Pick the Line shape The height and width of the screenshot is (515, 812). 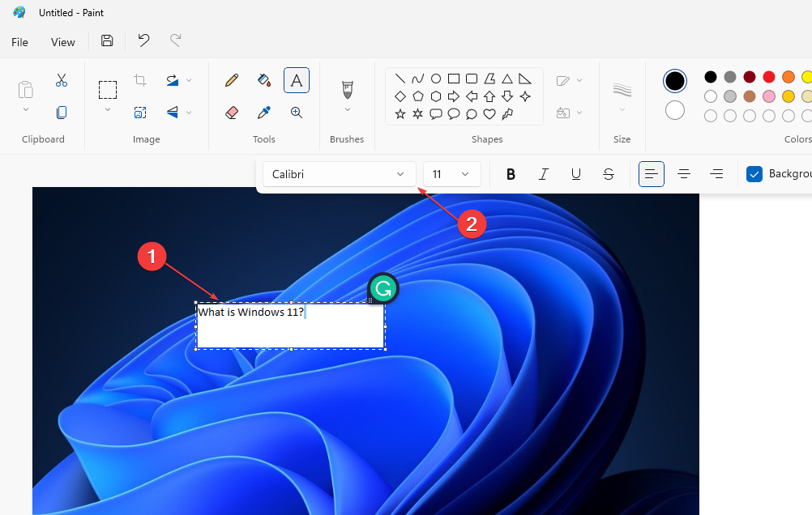(400, 79)
